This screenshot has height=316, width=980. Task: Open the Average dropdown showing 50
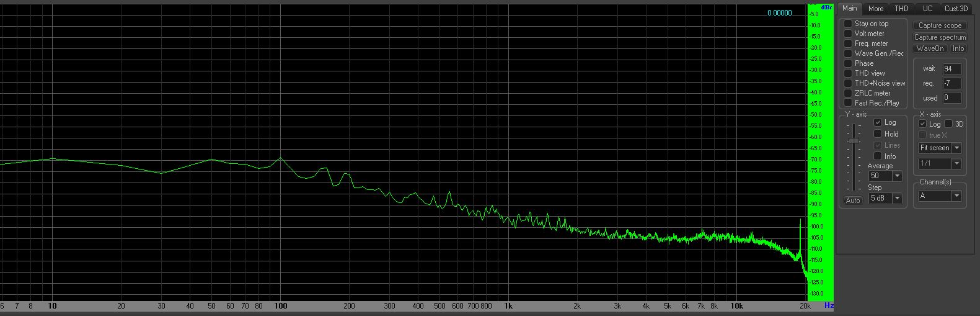(885, 176)
